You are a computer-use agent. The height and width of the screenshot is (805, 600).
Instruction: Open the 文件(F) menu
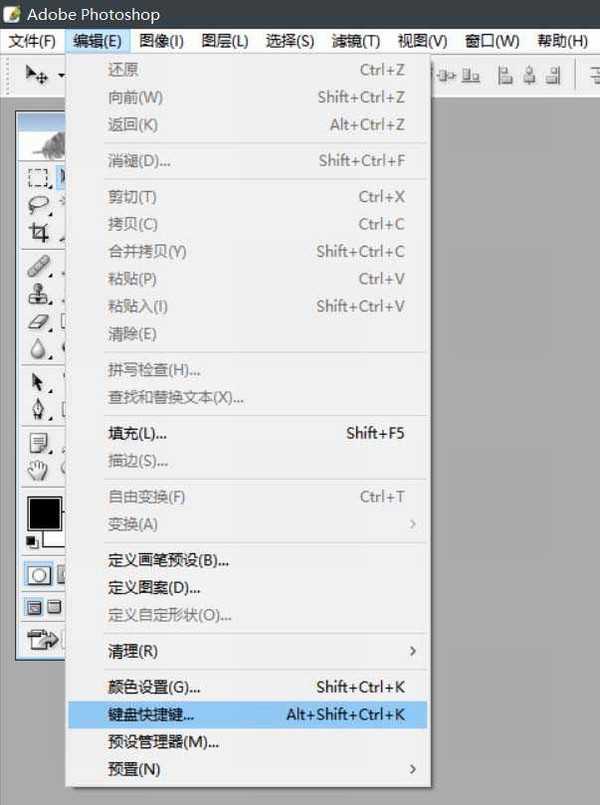pos(32,41)
